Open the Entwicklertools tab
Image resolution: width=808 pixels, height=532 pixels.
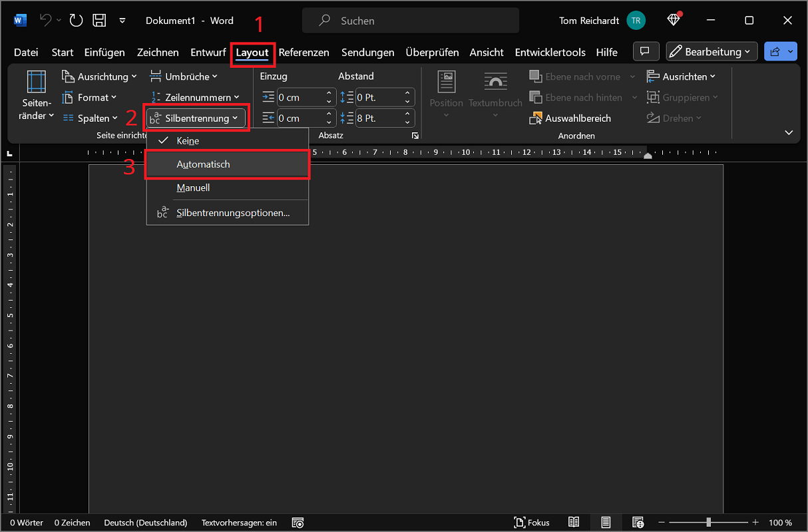click(550, 52)
